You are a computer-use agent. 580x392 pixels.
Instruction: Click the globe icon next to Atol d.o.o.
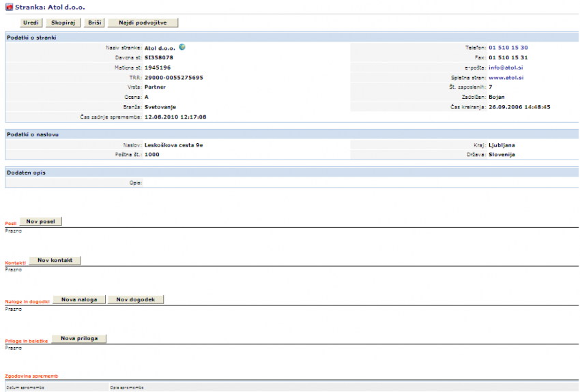(182, 47)
